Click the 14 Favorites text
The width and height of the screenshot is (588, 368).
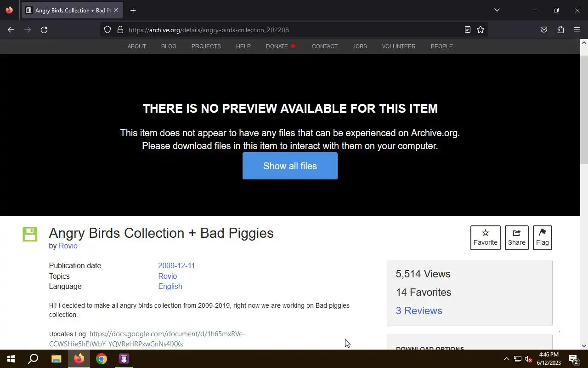(424, 292)
